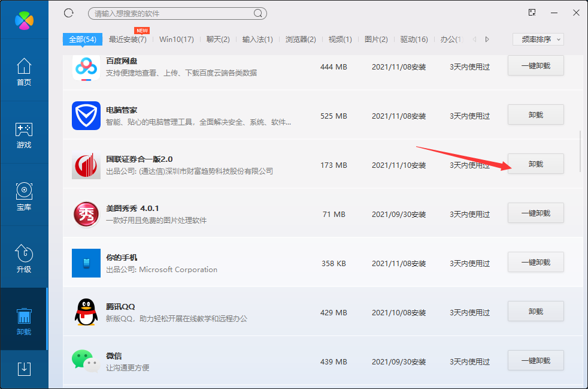This screenshot has width=588, height=389.
Task: Switch to the 驱动(16) tab
Action: click(x=414, y=40)
